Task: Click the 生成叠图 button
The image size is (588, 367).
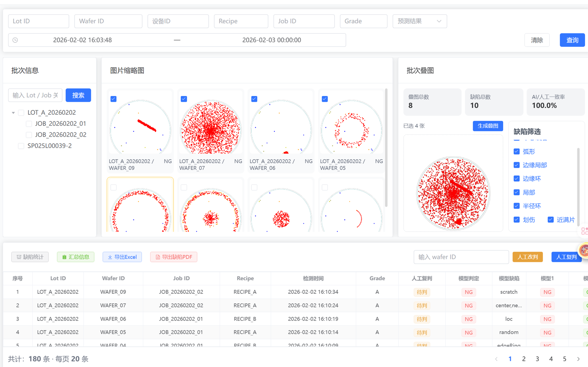Action: click(x=488, y=126)
